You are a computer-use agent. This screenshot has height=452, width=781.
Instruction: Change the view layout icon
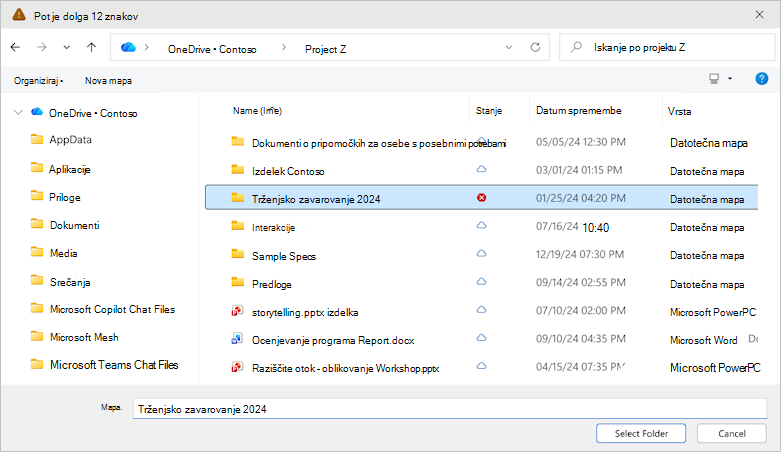coord(714,79)
